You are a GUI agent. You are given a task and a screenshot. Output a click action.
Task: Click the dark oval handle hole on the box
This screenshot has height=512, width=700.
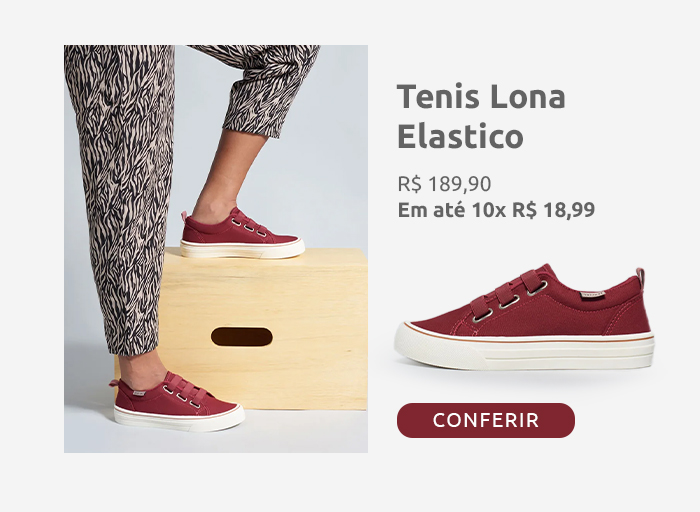pos(242,337)
